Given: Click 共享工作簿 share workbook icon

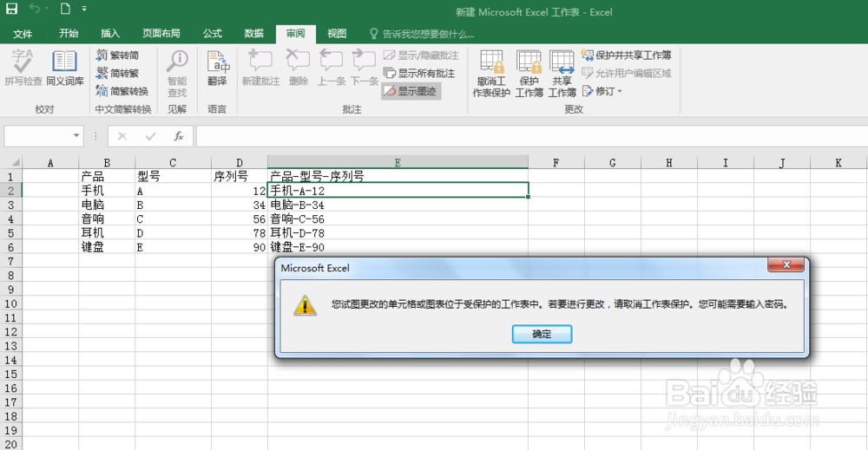Looking at the screenshot, I should (x=562, y=73).
